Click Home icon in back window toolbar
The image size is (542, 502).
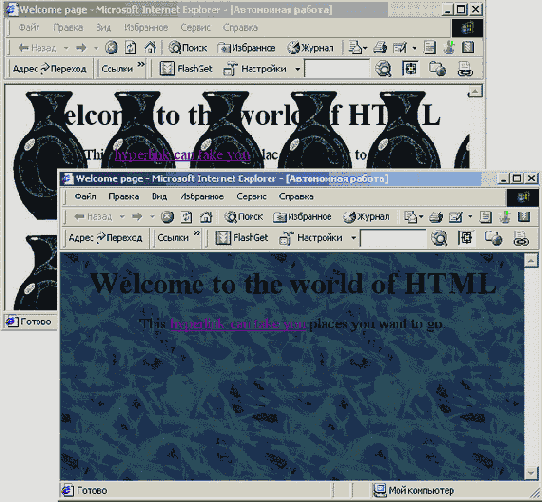click(x=150, y=48)
